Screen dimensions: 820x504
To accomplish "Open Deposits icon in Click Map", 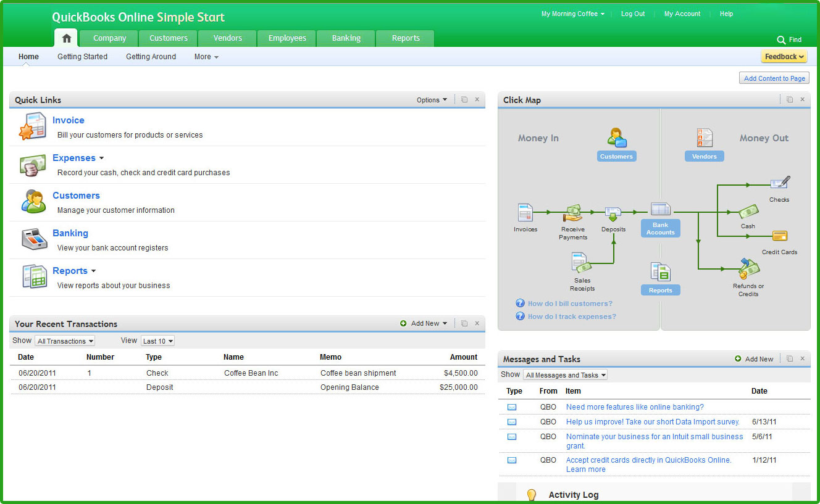I will pyautogui.click(x=613, y=214).
